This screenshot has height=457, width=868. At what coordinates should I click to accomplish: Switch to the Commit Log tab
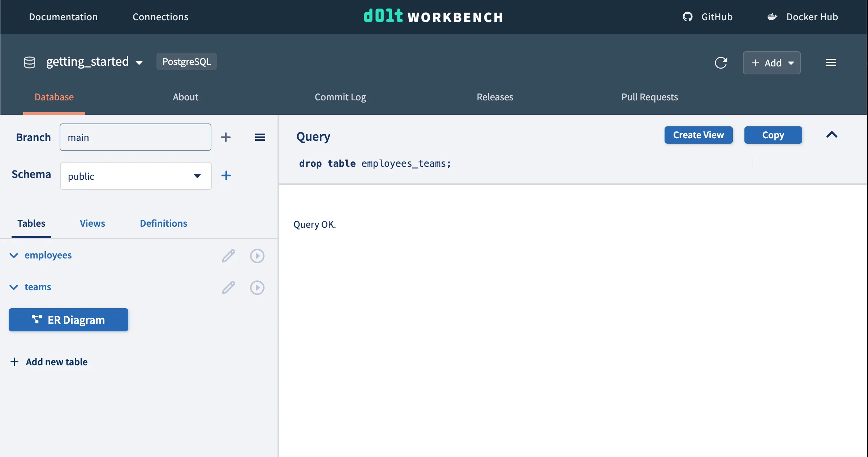[340, 97]
